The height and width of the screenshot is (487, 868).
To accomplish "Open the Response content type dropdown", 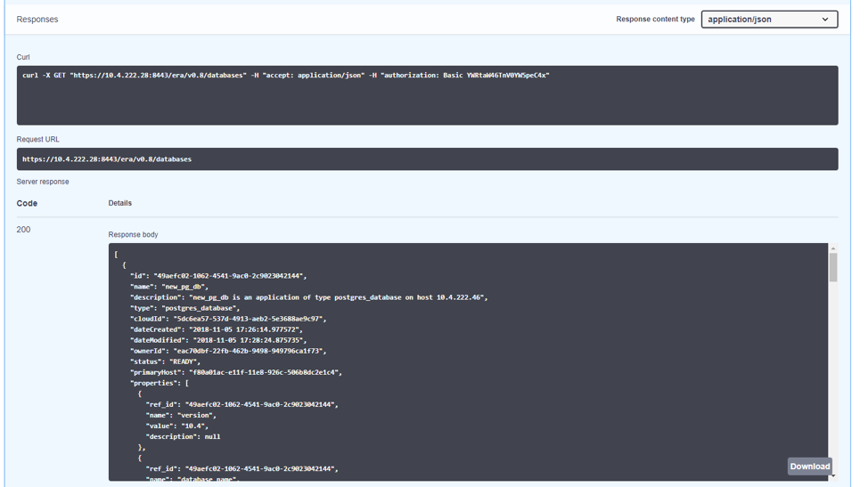I will pyautogui.click(x=769, y=20).
